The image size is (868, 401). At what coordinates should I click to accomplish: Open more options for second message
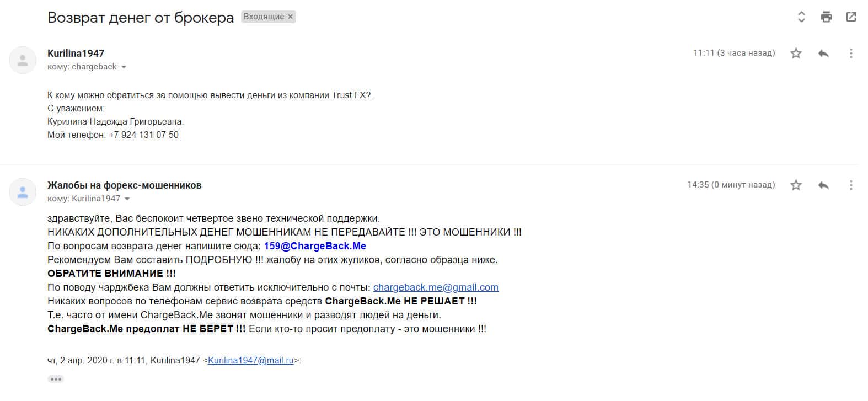851,185
